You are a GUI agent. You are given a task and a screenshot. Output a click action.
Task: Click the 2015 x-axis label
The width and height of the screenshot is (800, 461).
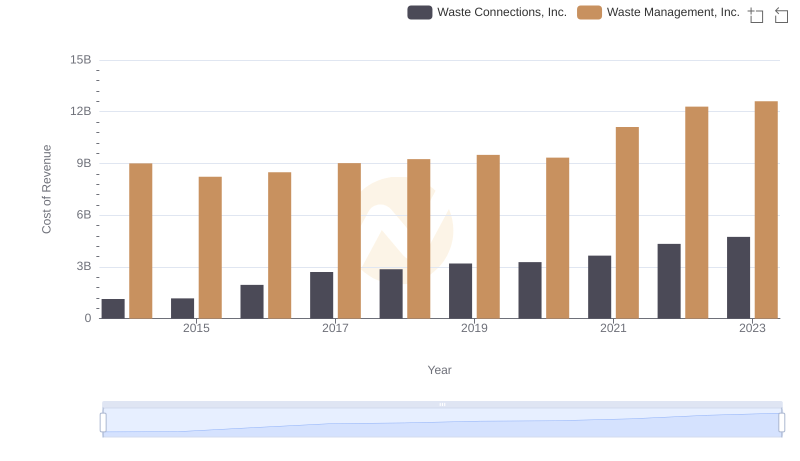[x=196, y=328]
